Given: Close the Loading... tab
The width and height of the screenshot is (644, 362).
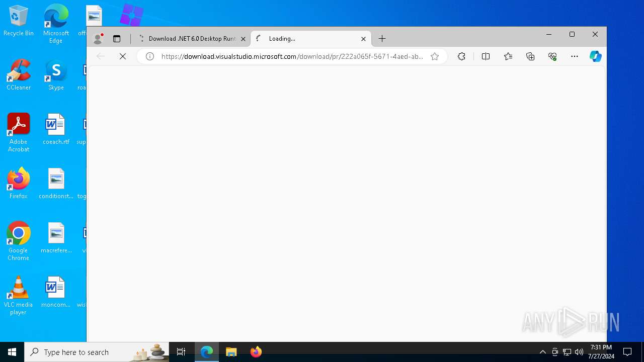Looking at the screenshot, I should pyautogui.click(x=363, y=39).
